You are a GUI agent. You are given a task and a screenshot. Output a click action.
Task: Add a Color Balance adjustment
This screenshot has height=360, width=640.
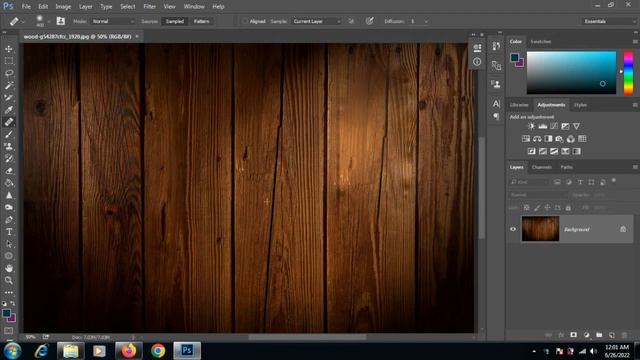(x=537, y=139)
